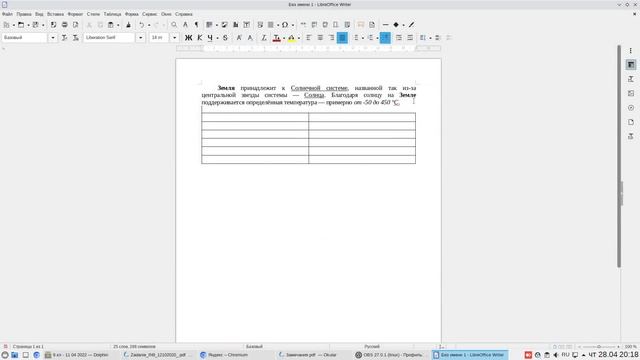The width and height of the screenshot is (640, 360).
Task: Insert an image
Action: pyautogui.click(x=224, y=25)
